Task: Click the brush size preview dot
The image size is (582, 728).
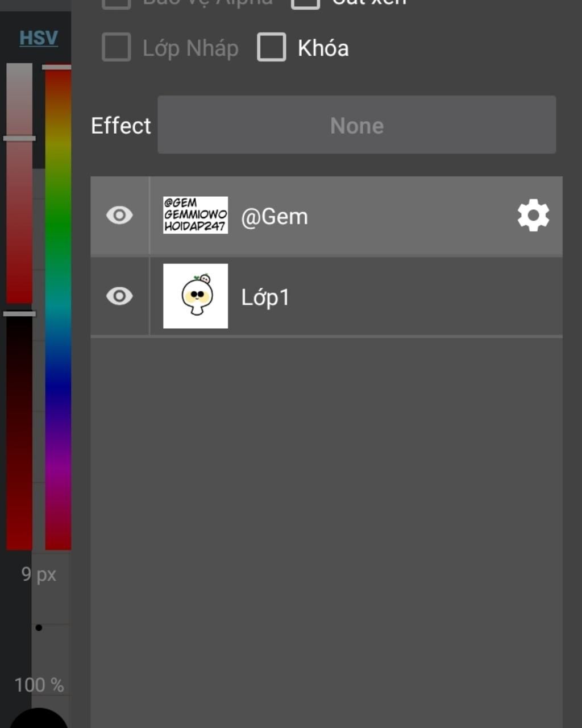Action: pos(39,628)
